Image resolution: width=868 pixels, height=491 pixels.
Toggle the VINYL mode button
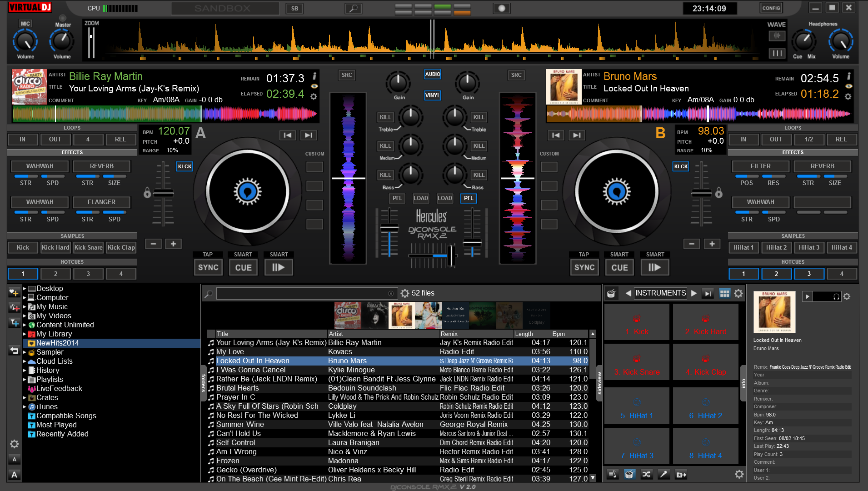[x=432, y=95]
